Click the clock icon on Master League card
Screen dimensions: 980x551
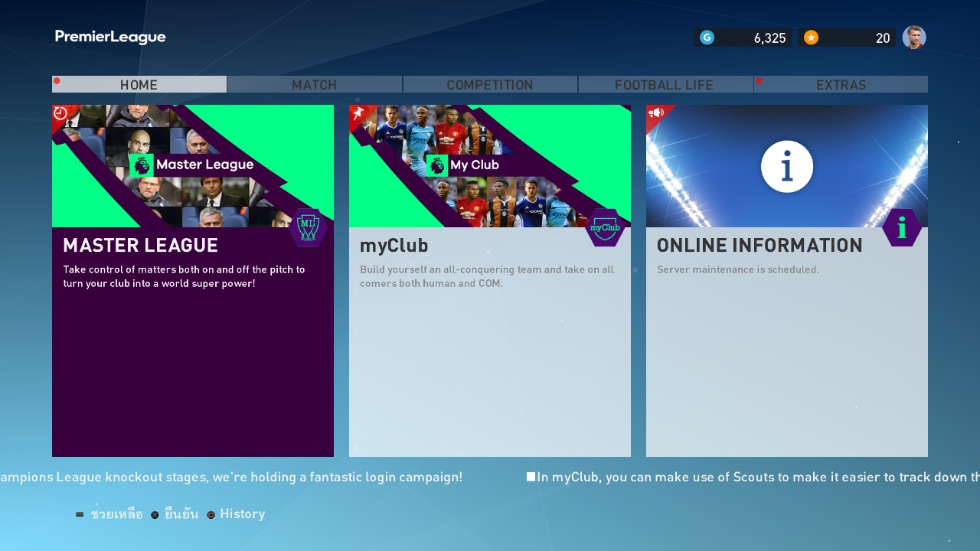[x=60, y=113]
